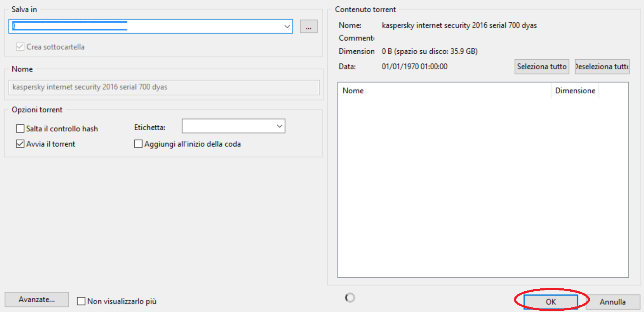Check Aggiungi all'inizio della coda

(x=138, y=144)
